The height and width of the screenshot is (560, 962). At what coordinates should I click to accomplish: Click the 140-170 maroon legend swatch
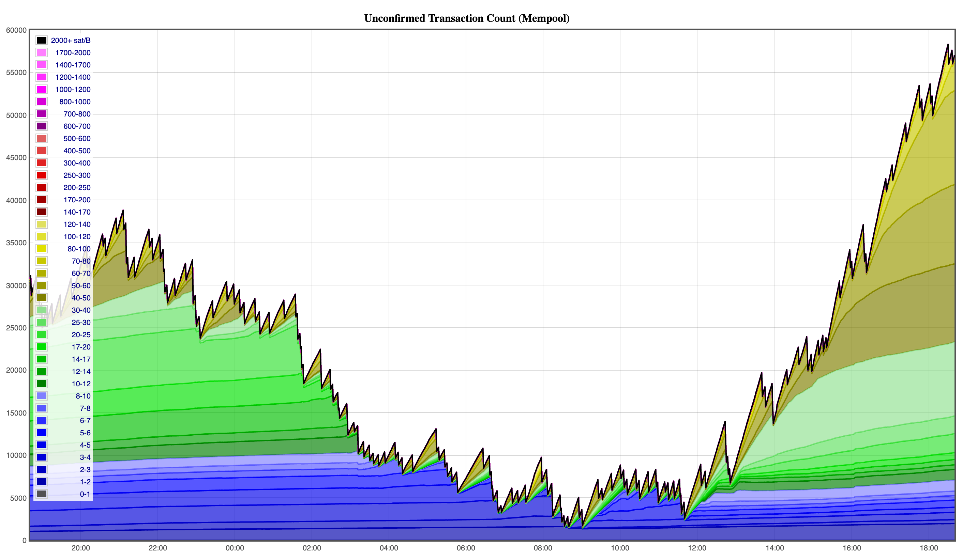click(42, 212)
